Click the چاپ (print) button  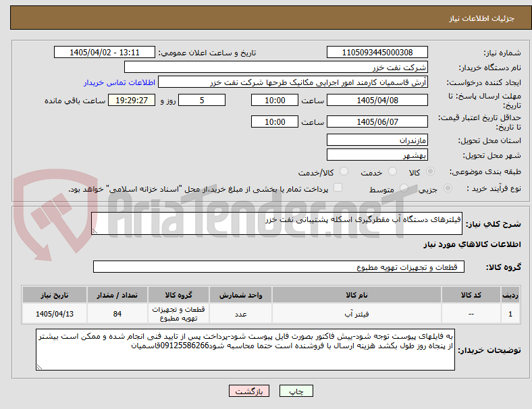(x=296, y=391)
